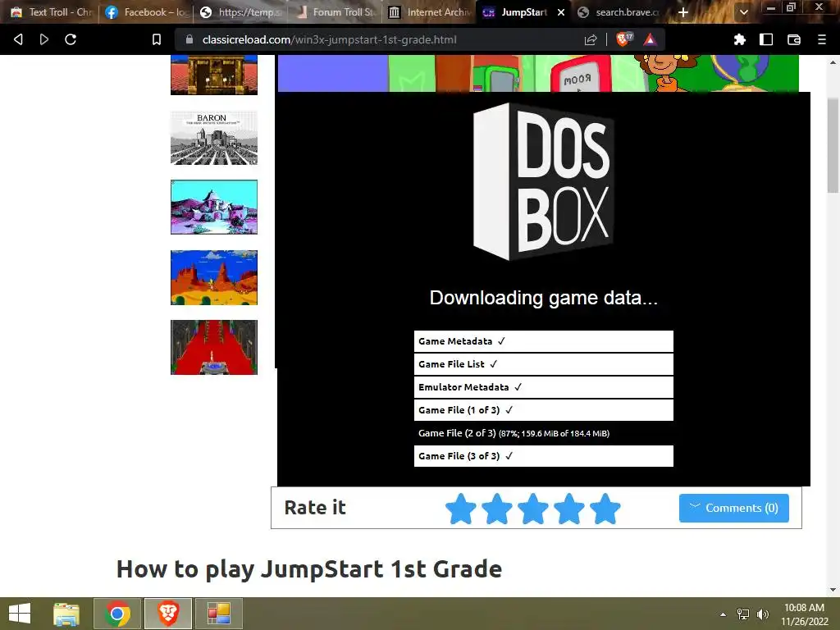Click the 'Downloading game data...' text

543,297
